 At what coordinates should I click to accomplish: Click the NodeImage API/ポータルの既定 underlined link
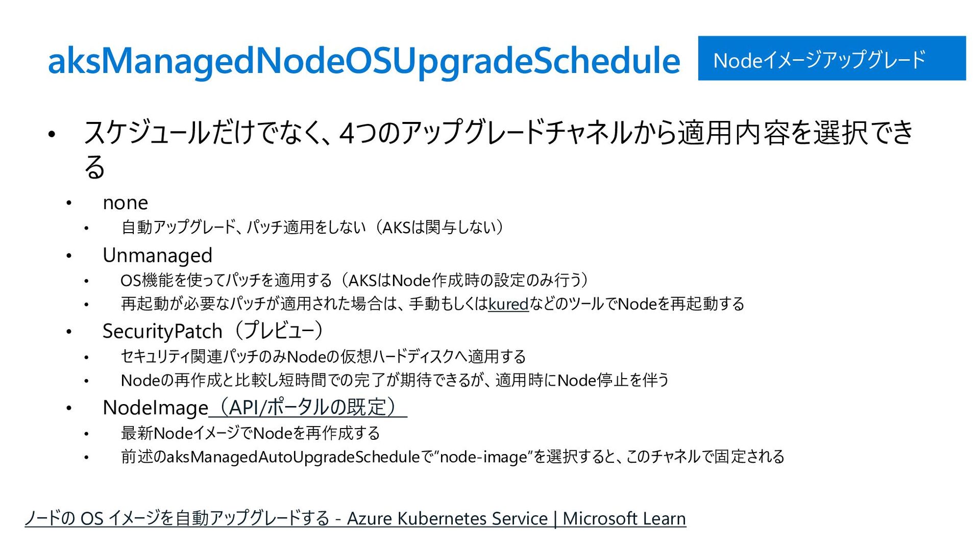tap(308, 407)
